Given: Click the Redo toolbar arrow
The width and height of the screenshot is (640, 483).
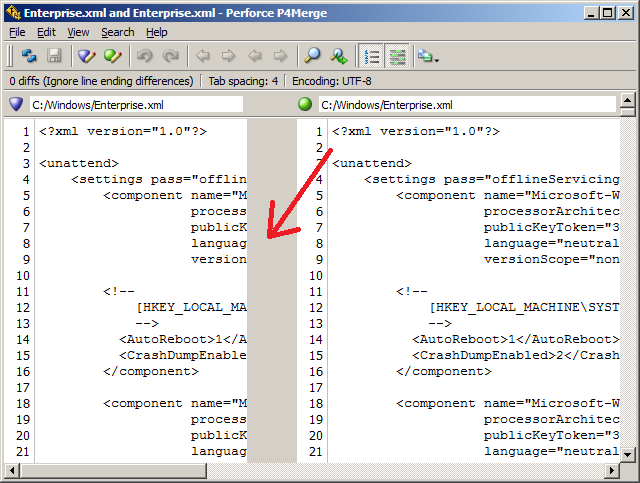Looking at the screenshot, I should pyautogui.click(x=170, y=56).
